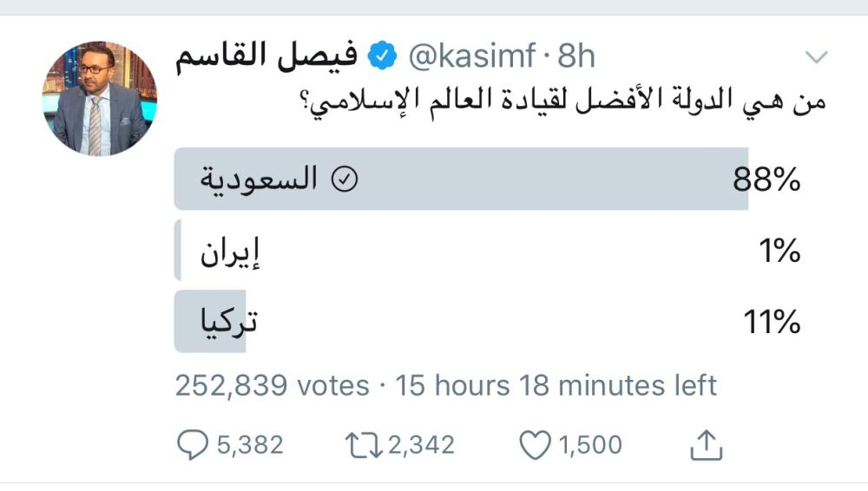
Task: Open the 8h timestamp link
Action: coord(575,57)
